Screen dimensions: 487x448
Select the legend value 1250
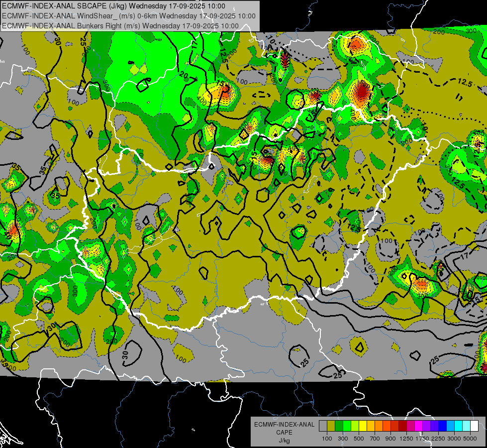pyautogui.click(x=406, y=439)
